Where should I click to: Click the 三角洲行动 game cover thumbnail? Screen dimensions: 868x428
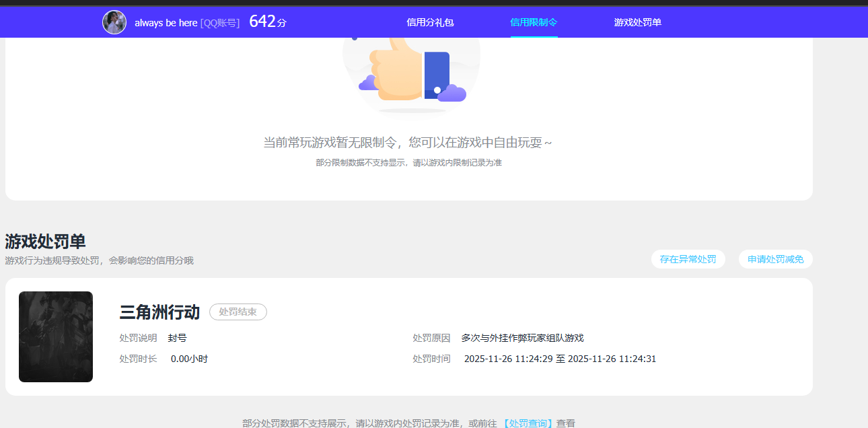(56, 336)
